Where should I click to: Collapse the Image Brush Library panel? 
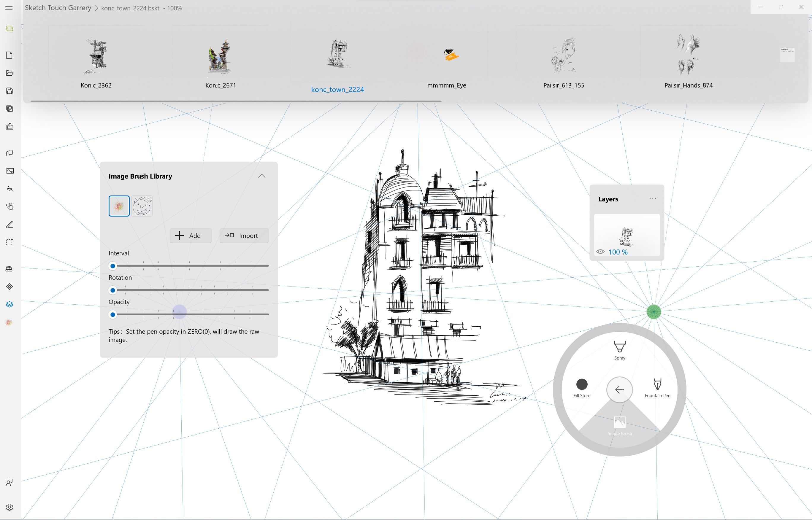[x=262, y=176]
